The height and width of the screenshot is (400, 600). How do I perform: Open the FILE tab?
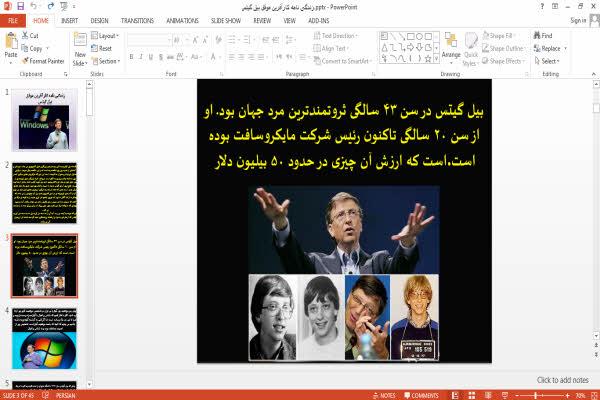click(x=13, y=21)
